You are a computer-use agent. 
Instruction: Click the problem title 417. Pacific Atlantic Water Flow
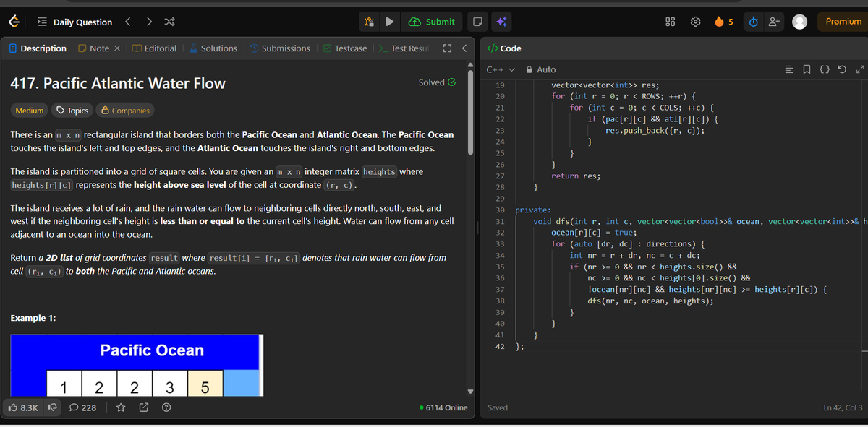coord(118,83)
